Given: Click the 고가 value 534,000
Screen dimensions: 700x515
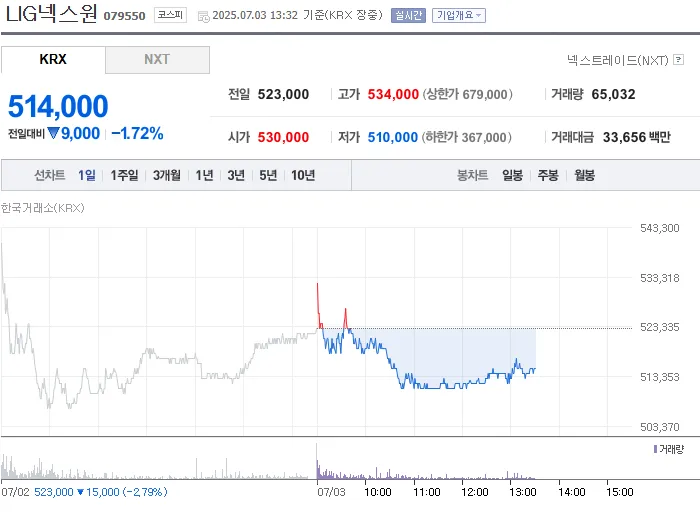Looking at the screenshot, I should coord(393,94).
